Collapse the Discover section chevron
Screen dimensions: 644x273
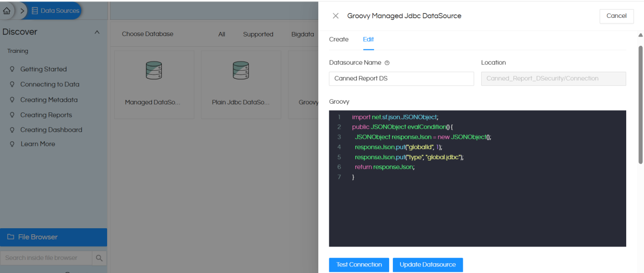tap(97, 32)
